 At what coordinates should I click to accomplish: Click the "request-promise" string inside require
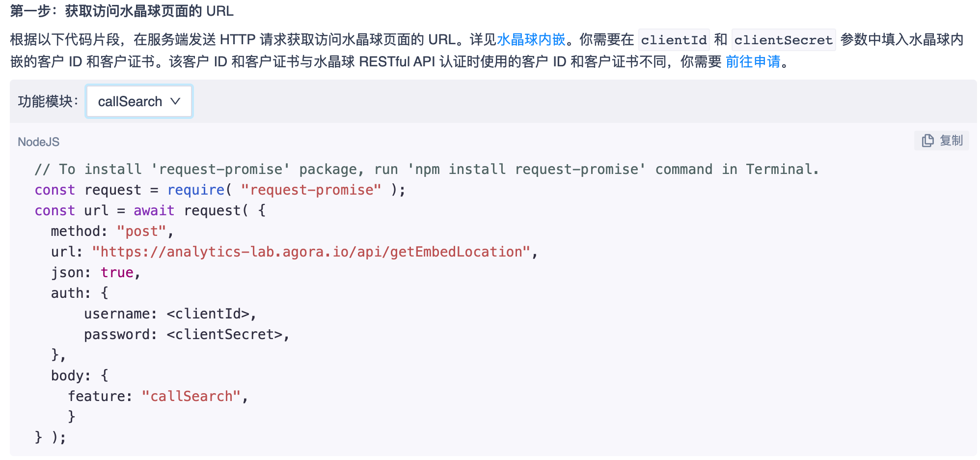tap(311, 190)
